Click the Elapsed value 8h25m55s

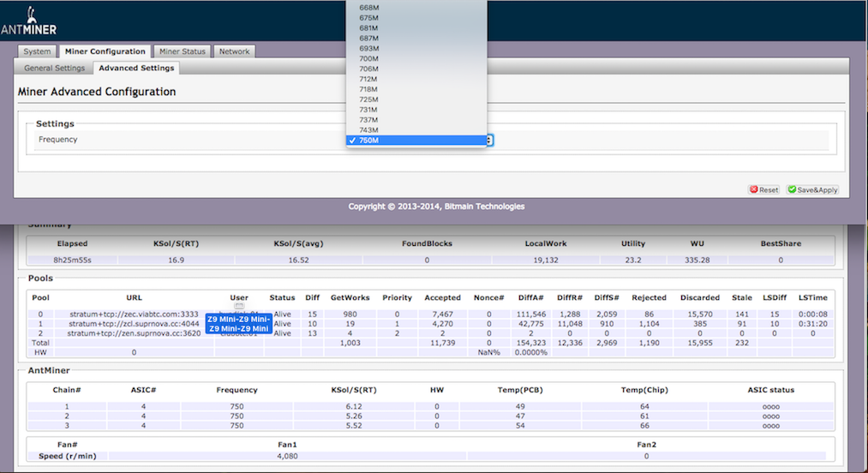[72, 260]
